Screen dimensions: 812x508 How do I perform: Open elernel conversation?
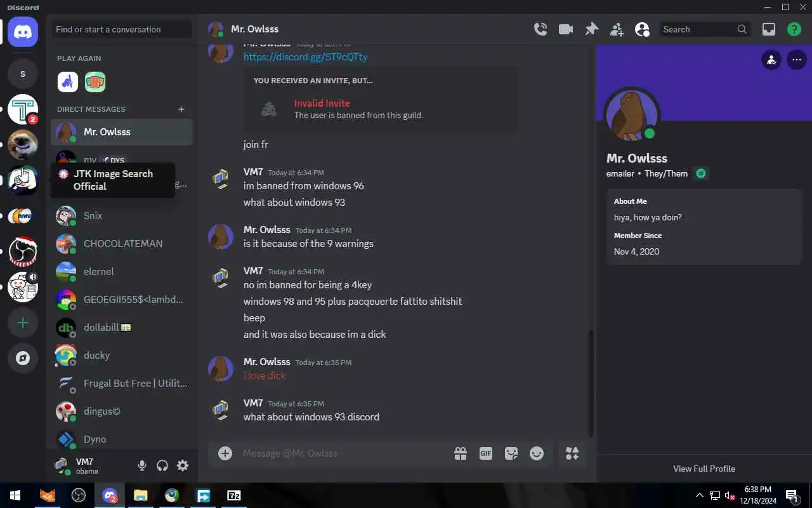tap(122, 272)
